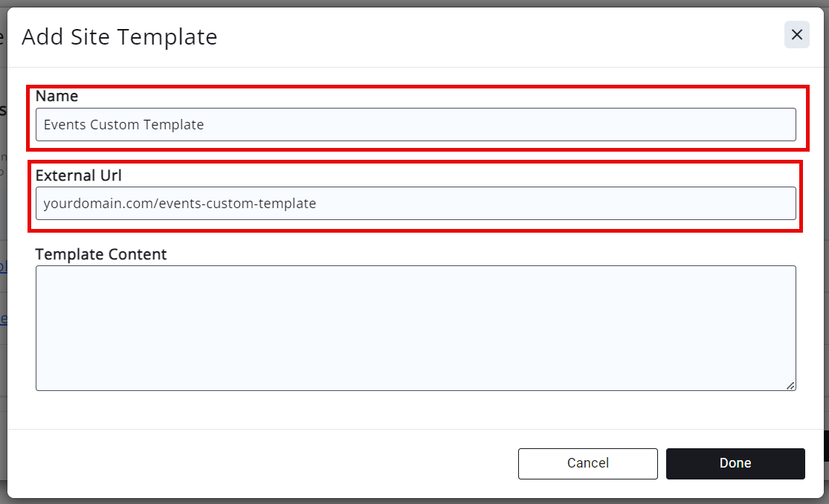Click 'Events Custom Template' text in Name

pyautogui.click(x=123, y=125)
